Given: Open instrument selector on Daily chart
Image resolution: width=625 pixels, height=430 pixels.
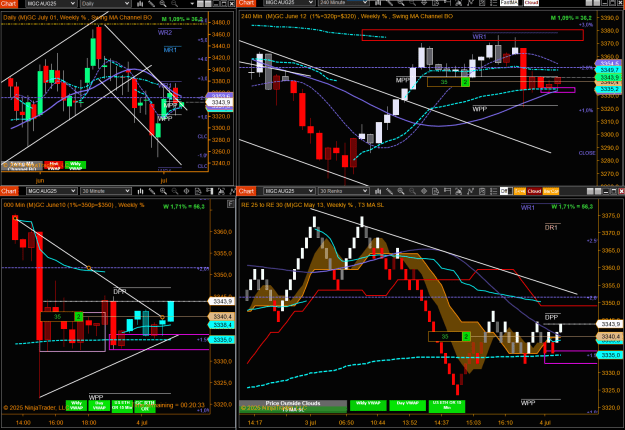Looking at the screenshot, I should pos(51,3).
